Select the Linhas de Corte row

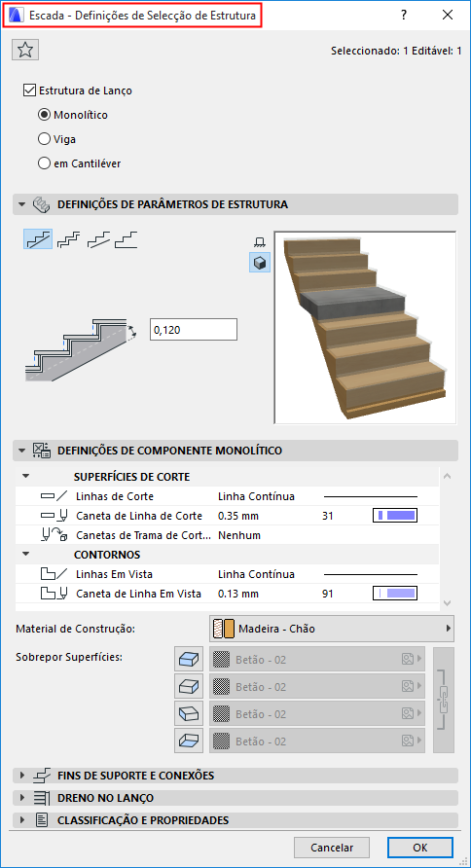tap(227, 496)
